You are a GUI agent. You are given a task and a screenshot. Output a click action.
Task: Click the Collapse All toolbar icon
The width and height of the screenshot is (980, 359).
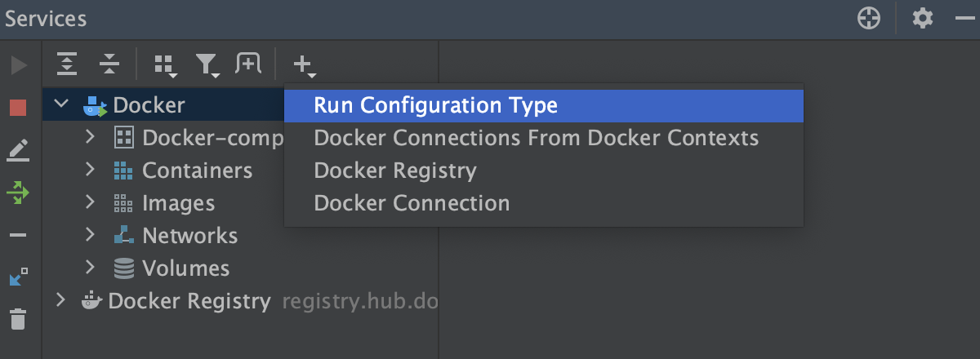pyautogui.click(x=109, y=64)
